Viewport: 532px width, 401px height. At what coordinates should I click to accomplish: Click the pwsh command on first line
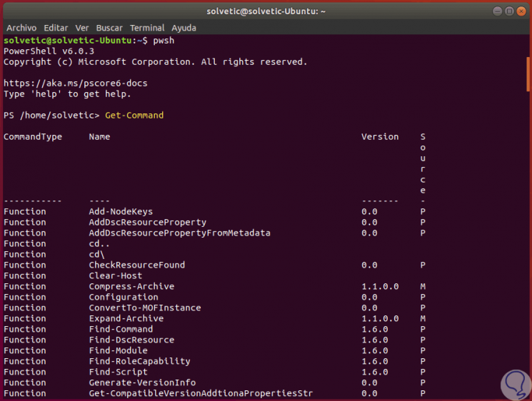click(164, 41)
